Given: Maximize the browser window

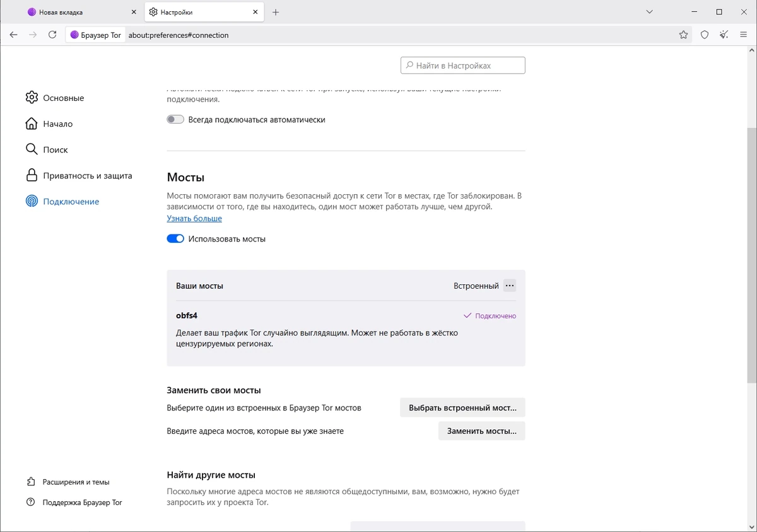Looking at the screenshot, I should coord(719,12).
